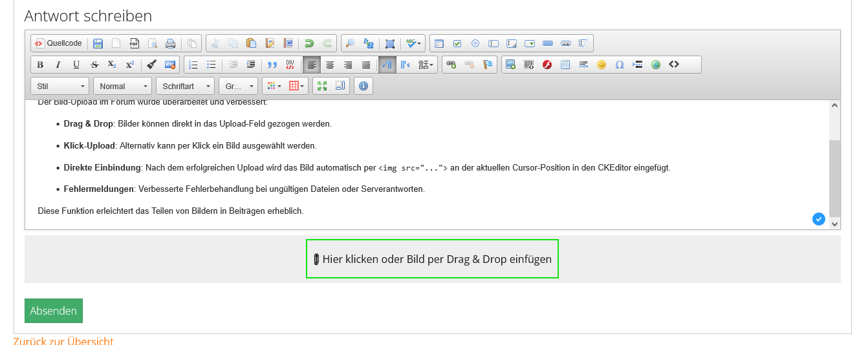Insert a Flash object
Image resolution: width=868 pixels, height=345 pixels.
click(547, 65)
